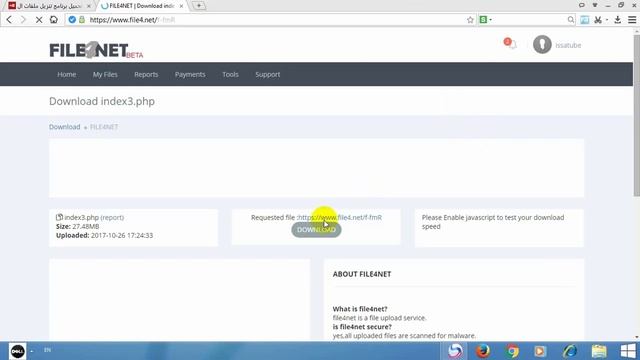Click the Windows Start button

628,351
